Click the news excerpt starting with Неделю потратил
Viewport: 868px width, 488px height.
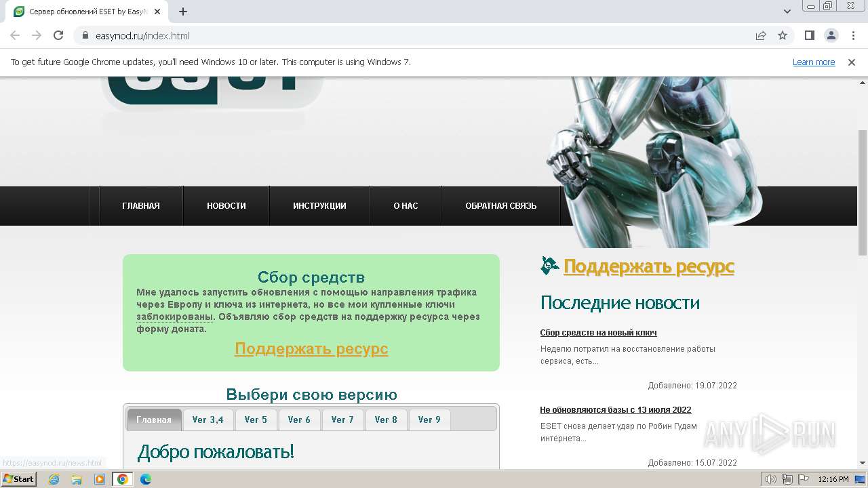(x=628, y=355)
